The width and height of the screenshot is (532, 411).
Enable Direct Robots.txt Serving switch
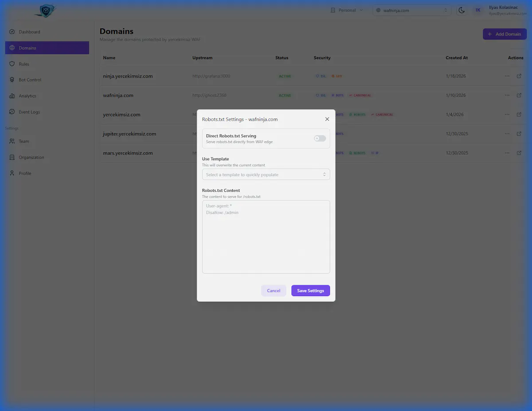(x=320, y=138)
